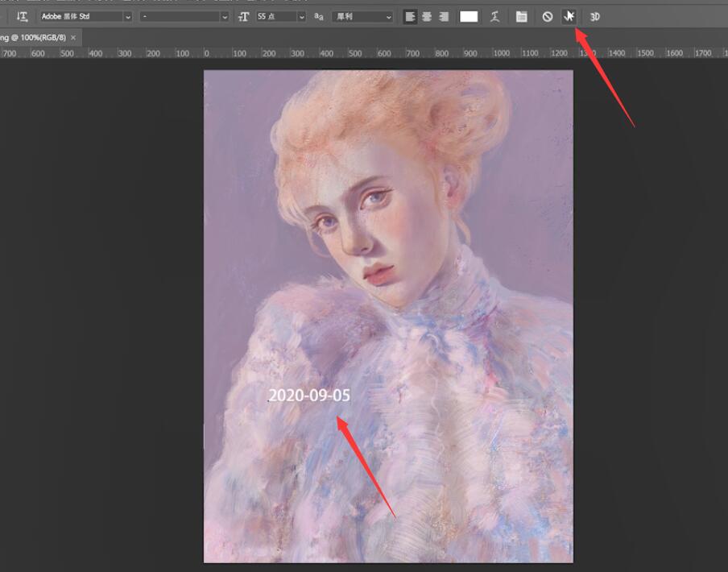Select right align text

coord(444,17)
